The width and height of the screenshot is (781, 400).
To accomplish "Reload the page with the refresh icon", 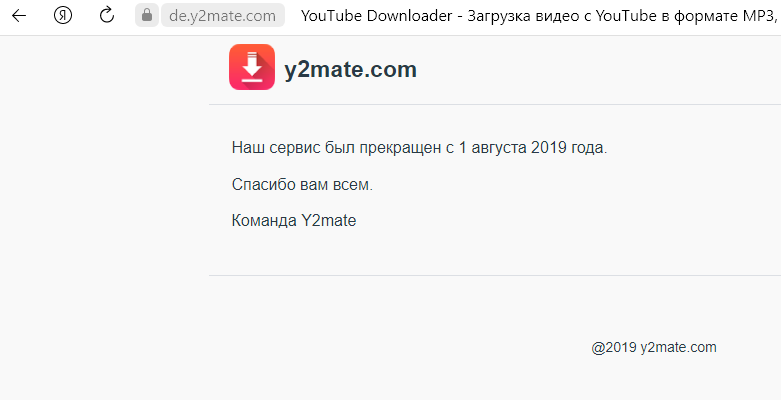I will pyautogui.click(x=107, y=15).
